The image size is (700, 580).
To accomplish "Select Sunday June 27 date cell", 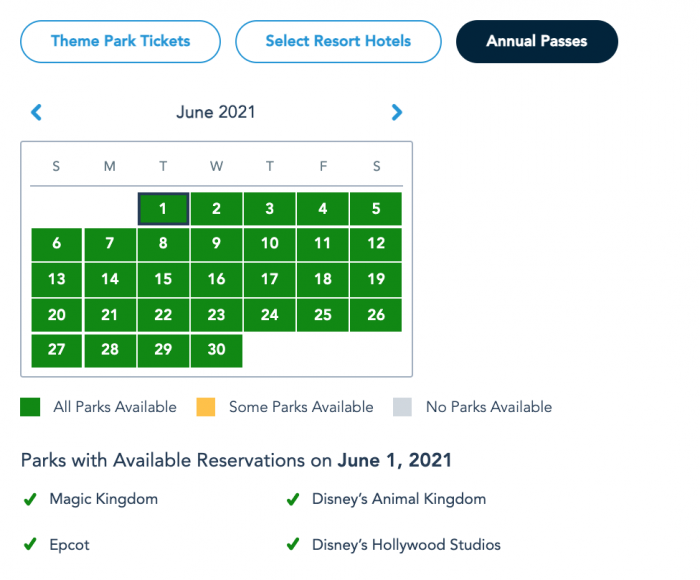I will point(57,350).
